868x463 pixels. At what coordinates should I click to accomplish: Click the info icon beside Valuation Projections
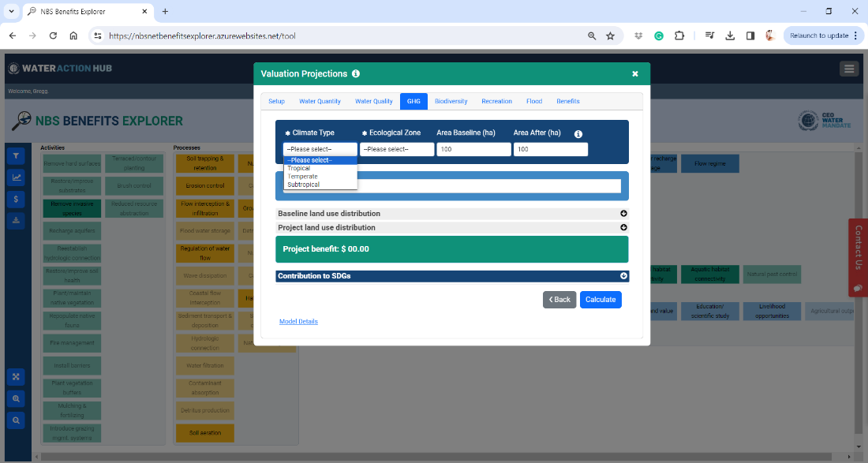356,74
